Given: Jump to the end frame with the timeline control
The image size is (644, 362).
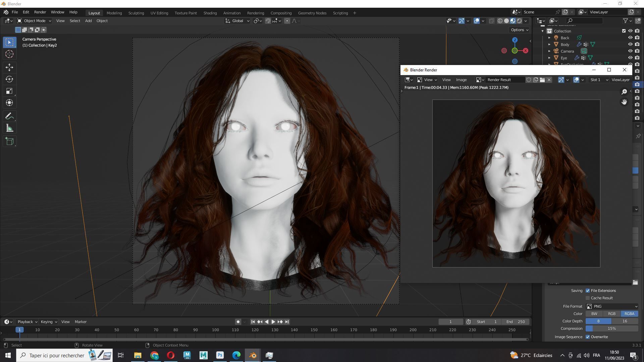Looking at the screenshot, I should click(x=287, y=322).
